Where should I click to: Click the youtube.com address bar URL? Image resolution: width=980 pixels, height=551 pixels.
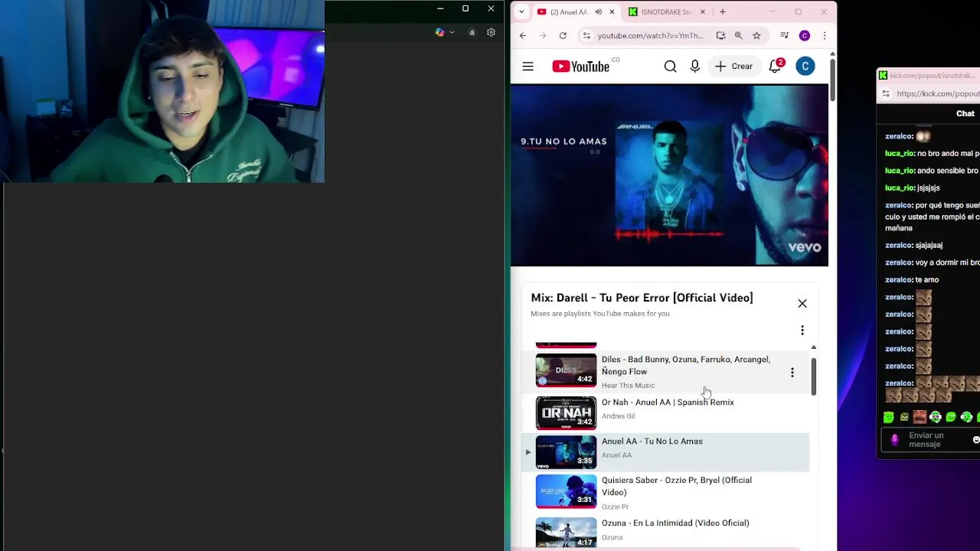[x=651, y=35]
